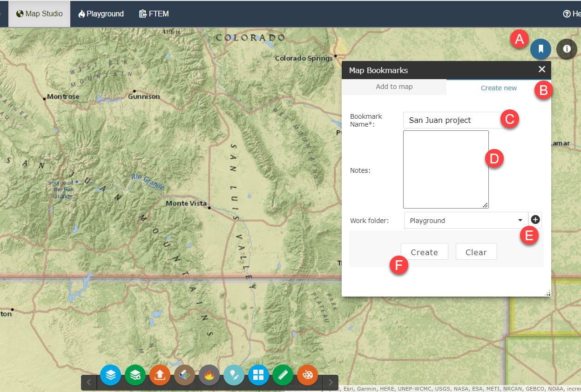Open the lightbulb pencil tool
This screenshot has height=392, width=581.
pos(234,375)
